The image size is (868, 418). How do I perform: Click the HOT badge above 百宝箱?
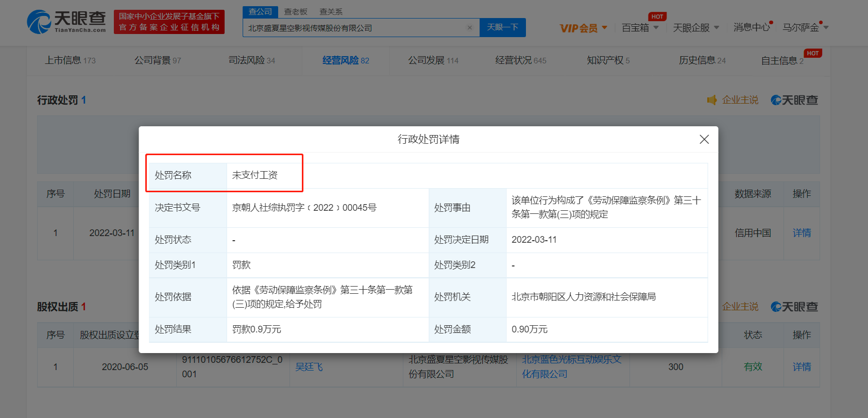click(x=657, y=16)
